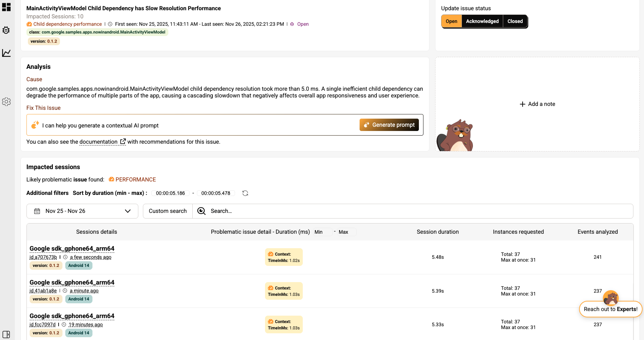Click the Generate prompt button
Viewport: 644px width, 340px height.
coord(389,125)
